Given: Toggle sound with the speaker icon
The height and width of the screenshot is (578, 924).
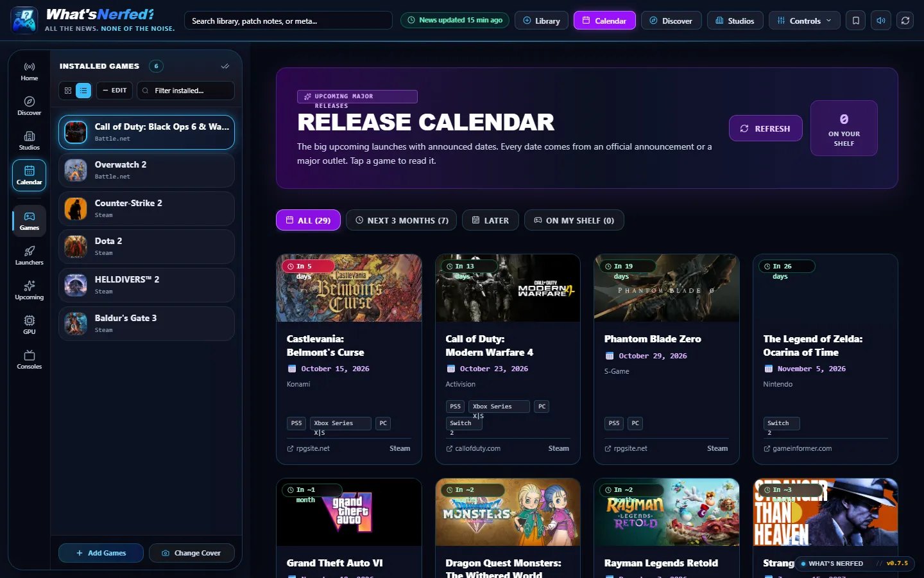Looking at the screenshot, I should [880, 21].
